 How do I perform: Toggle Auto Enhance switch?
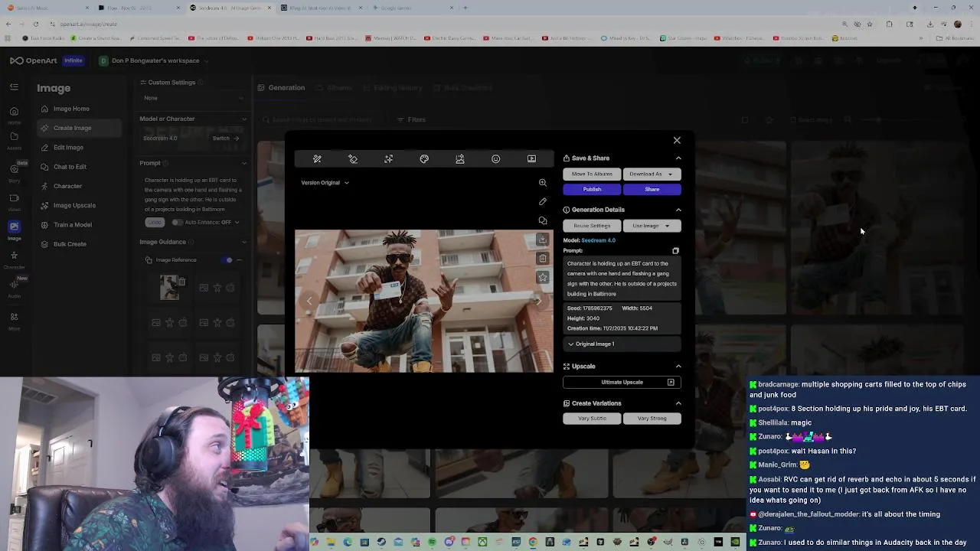178,223
